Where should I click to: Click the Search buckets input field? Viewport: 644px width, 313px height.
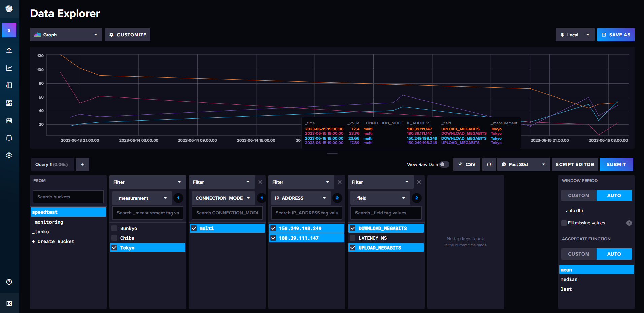coord(68,197)
